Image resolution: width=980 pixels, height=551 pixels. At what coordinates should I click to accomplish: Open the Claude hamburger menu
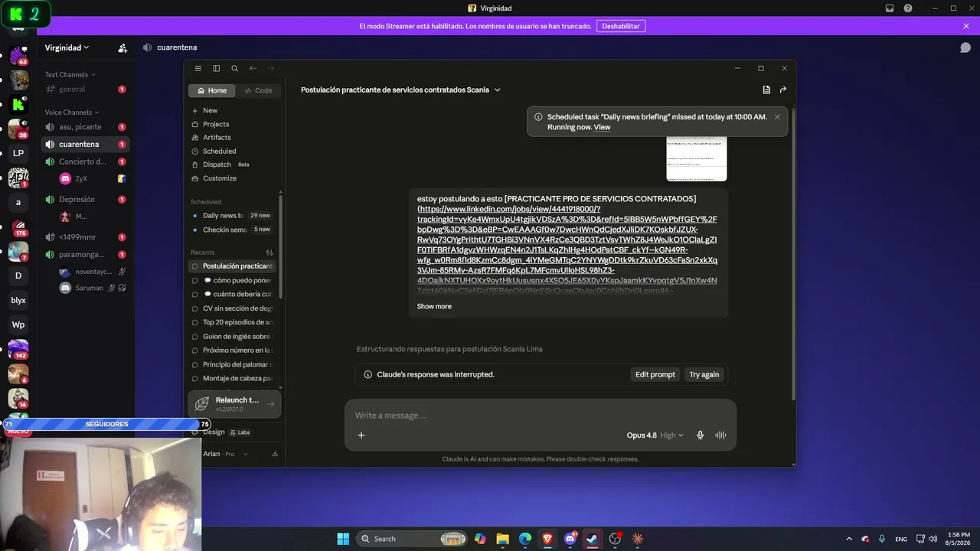(x=198, y=68)
